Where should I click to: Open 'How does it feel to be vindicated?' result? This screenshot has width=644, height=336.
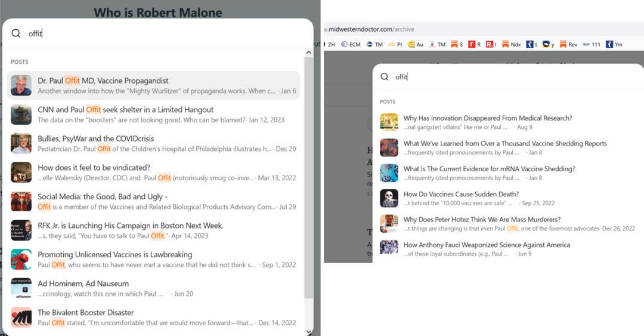click(x=153, y=172)
